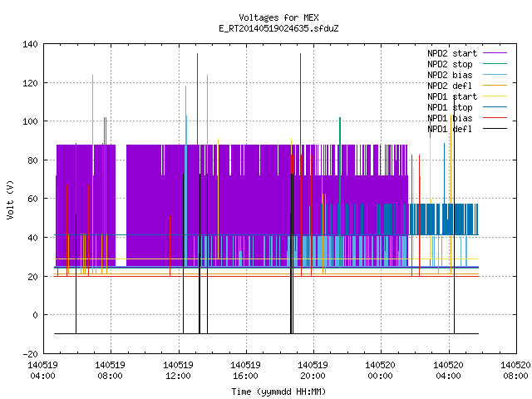Click the red NPD1 bias legend line

point(495,118)
